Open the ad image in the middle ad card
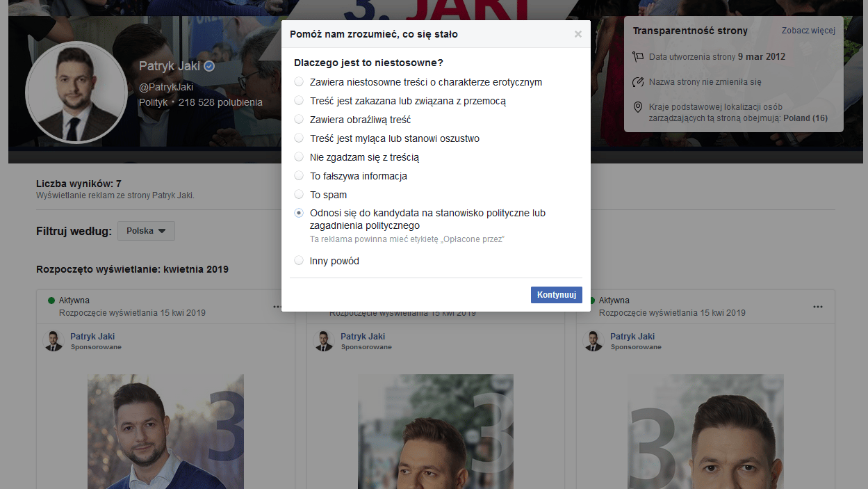The width and height of the screenshot is (868, 489). (436, 431)
